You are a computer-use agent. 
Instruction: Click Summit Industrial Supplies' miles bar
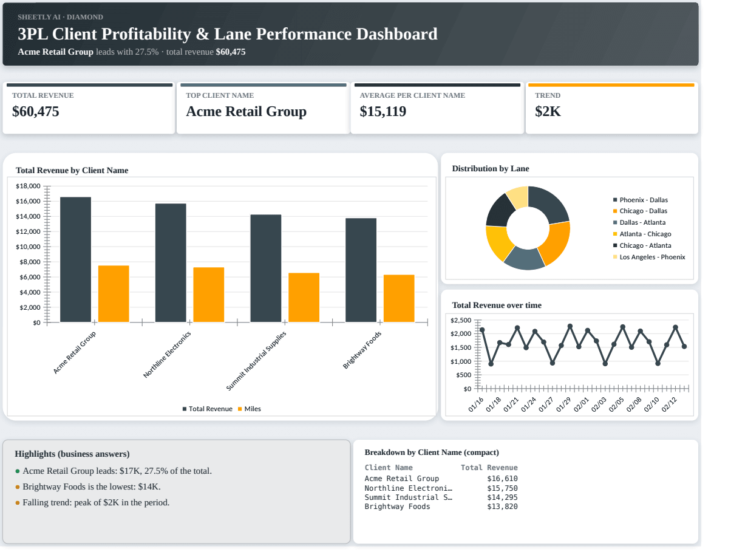(x=304, y=298)
